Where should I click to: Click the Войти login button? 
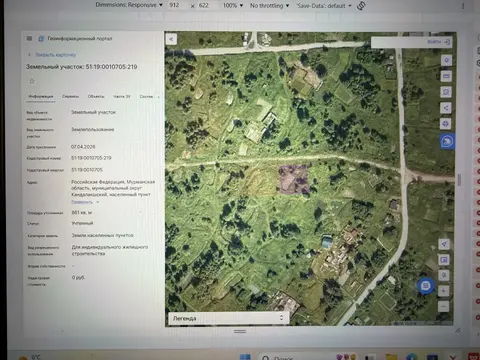click(438, 42)
